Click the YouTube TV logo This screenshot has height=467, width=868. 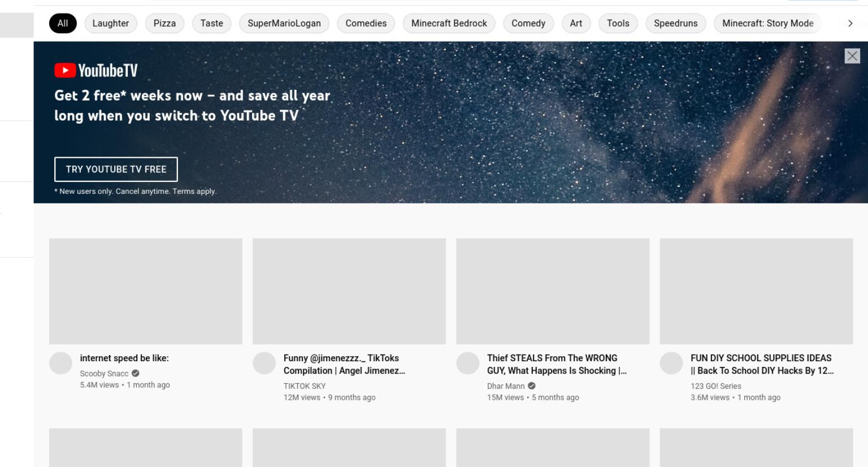coord(96,70)
